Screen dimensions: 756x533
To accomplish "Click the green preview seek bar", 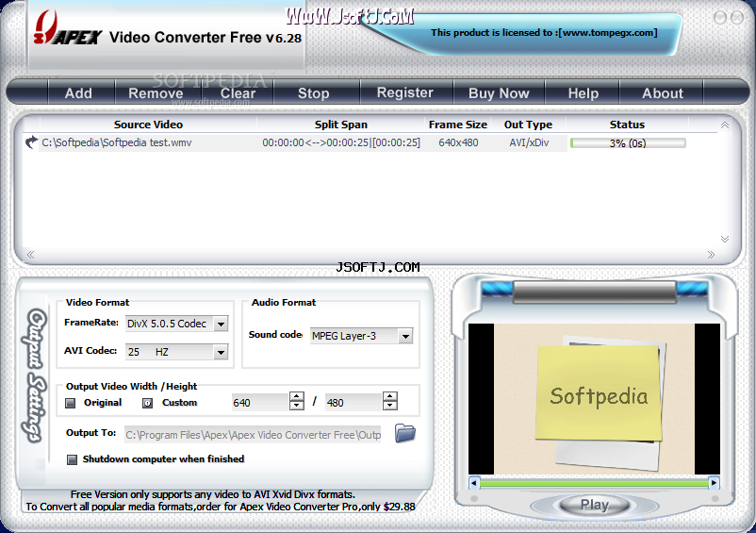I will coord(594,483).
